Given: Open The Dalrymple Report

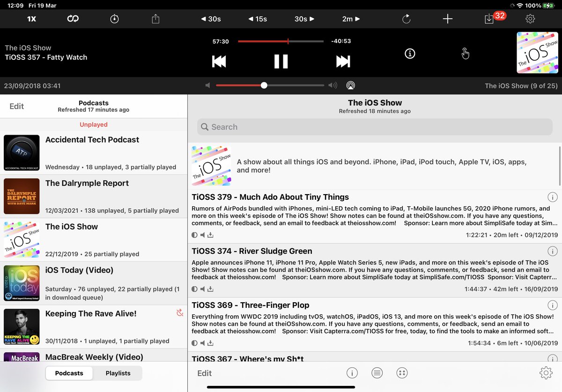Looking at the screenshot, I should tap(94, 196).
